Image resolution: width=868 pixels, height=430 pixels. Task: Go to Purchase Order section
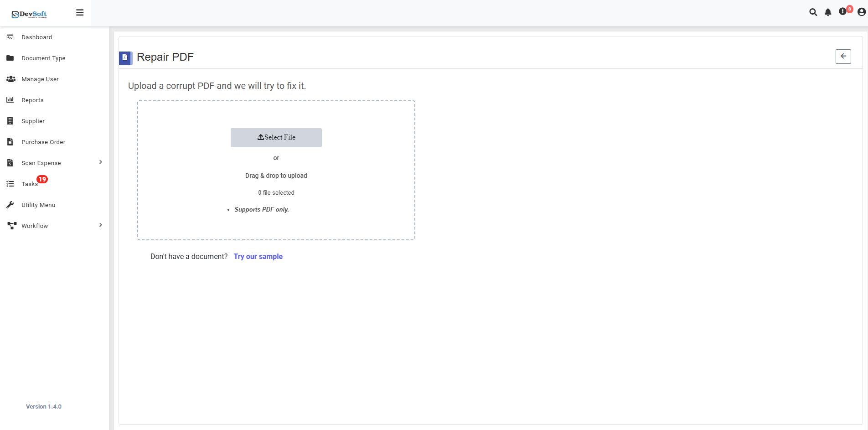point(43,142)
